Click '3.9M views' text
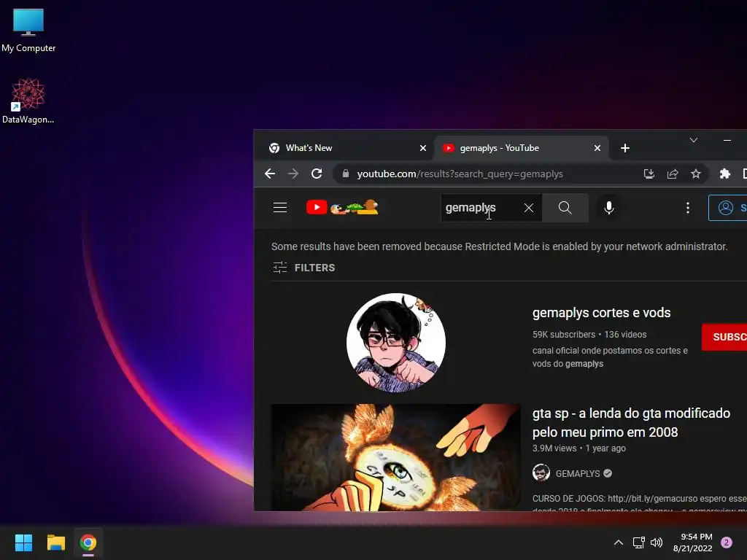Viewport: 747px width, 560px height. [x=554, y=448]
